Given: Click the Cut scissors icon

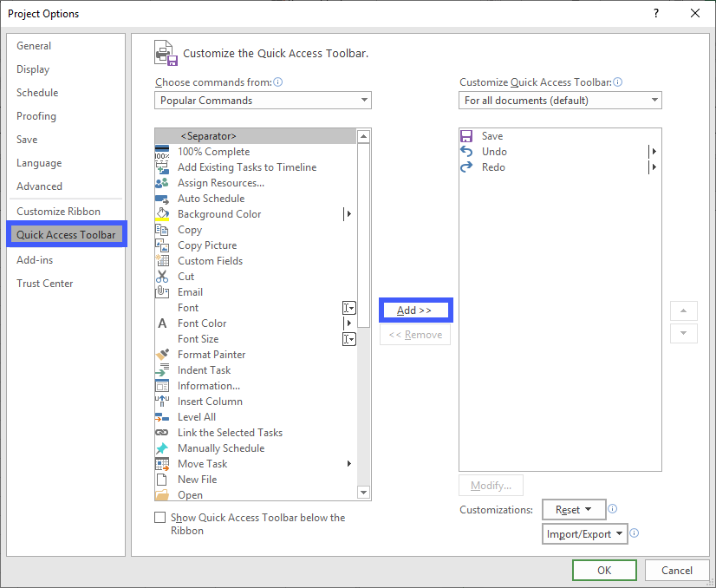Looking at the screenshot, I should click(161, 277).
